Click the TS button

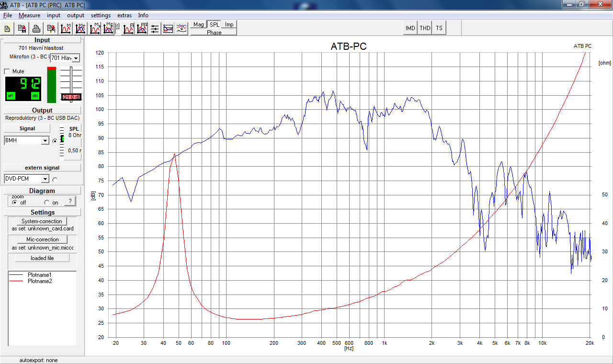pos(439,28)
